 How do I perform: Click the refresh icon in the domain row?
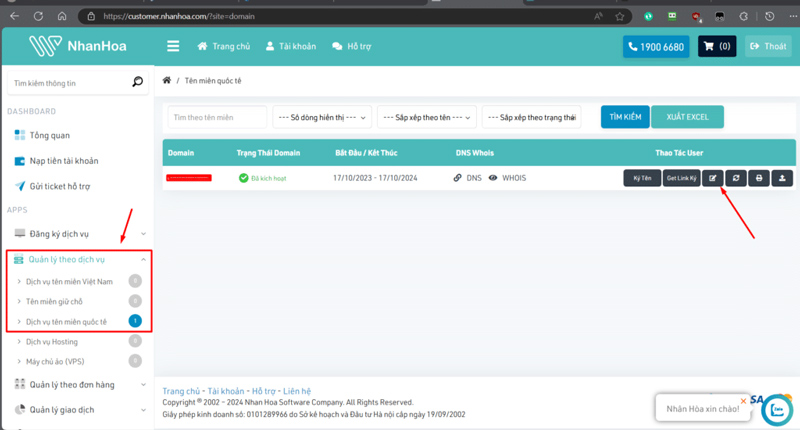click(736, 178)
